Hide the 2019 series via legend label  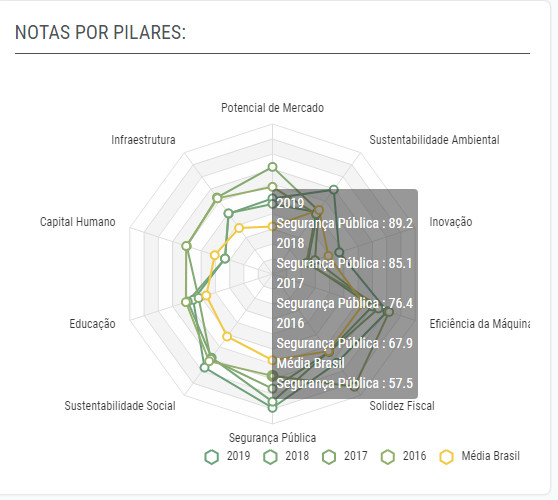click(x=238, y=456)
